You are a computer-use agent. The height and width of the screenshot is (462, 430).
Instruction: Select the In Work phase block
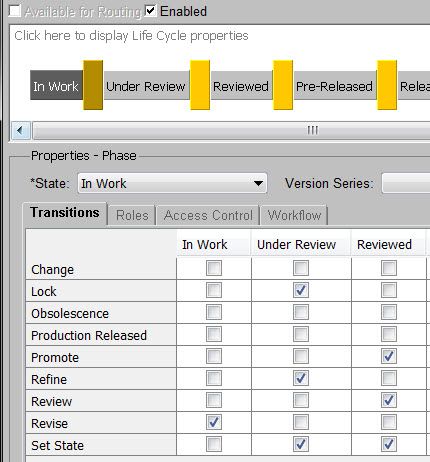(x=57, y=85)
